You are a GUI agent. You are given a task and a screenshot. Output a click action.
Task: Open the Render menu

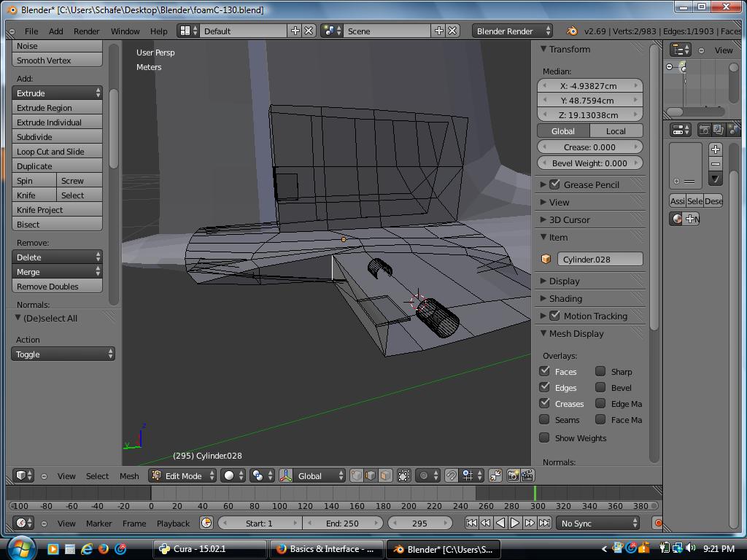coord(86,31)
